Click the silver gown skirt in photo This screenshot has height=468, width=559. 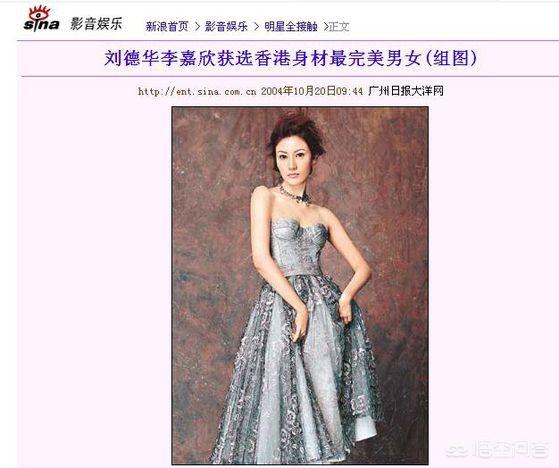coord(294,367)
